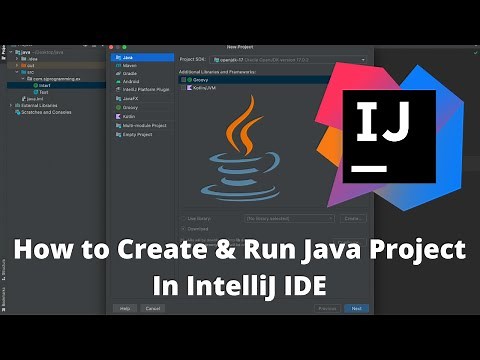Select Java in project type list

point(142,57)
